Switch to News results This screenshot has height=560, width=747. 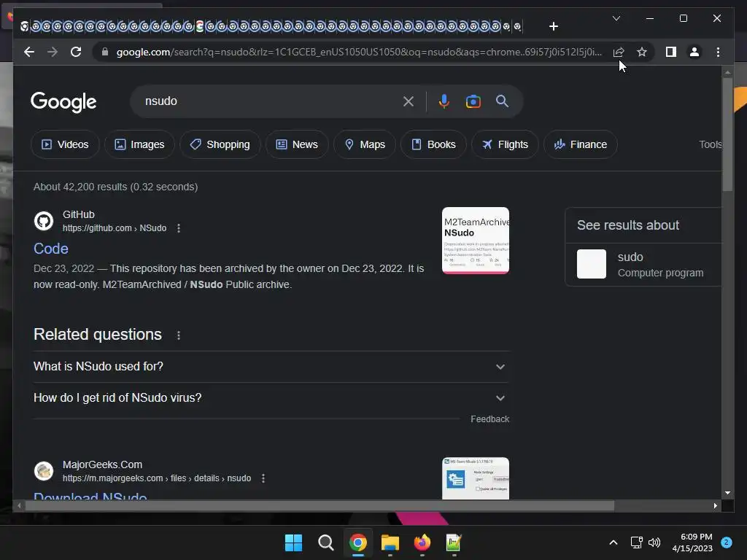pyautogui.click(x=297, y=144)
